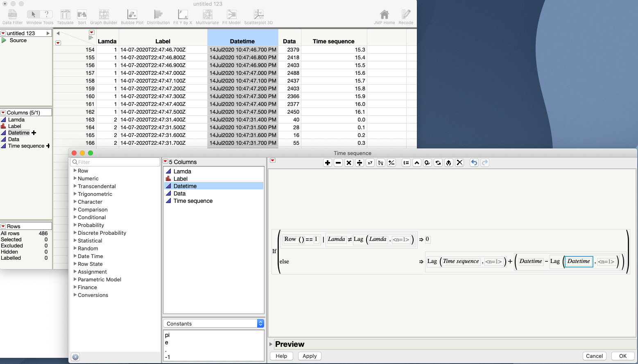Confirm the formula with OK
The image size is (638, 364).
[x=622, y=356]
